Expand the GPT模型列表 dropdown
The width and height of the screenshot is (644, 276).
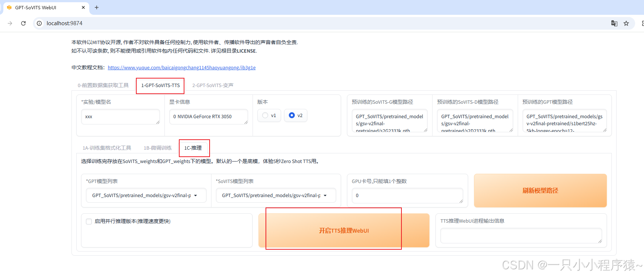coord(146,195)
